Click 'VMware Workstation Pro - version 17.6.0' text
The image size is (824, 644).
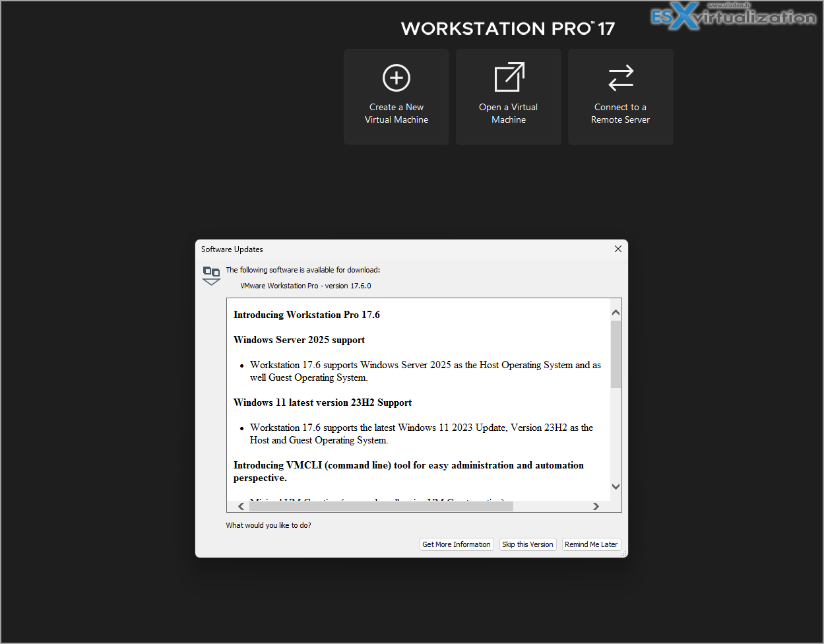coord(305,286)
